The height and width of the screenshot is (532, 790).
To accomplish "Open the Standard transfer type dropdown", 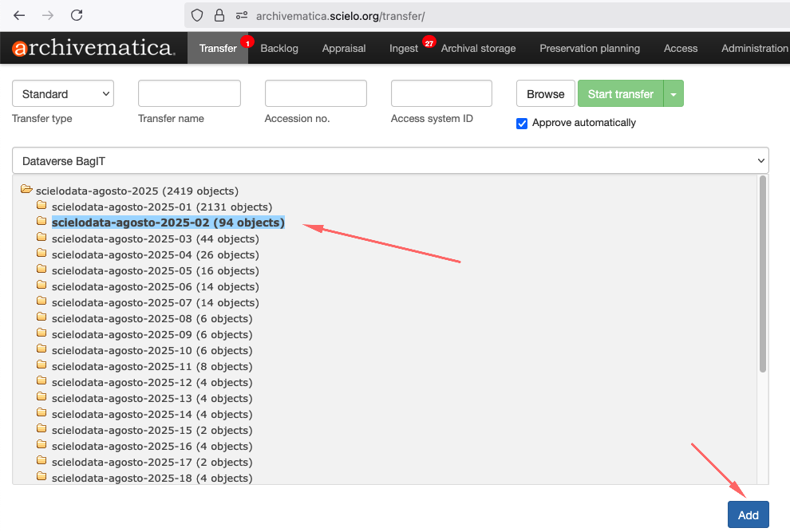I will [63, 94].
